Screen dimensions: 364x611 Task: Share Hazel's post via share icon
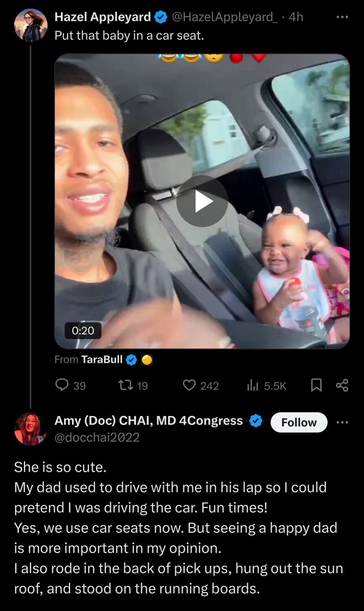tap(342, 385)
